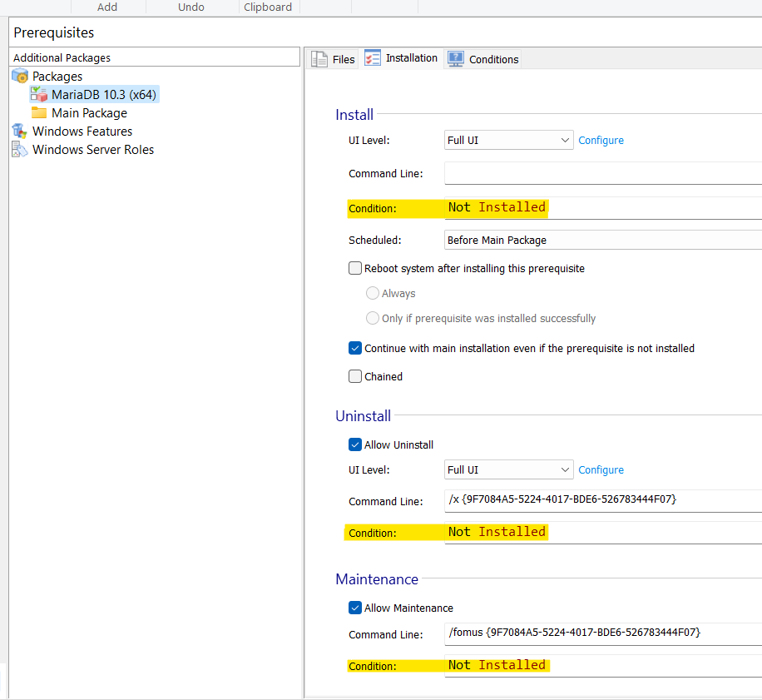Click Configure link in Uninstall section
762x700 pixels.
601,470
